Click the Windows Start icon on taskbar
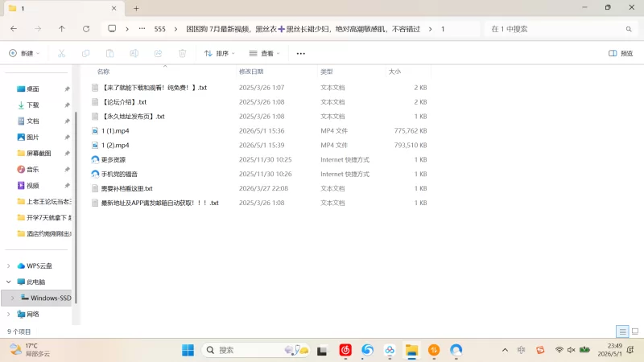The width and height of the screenshot is (644, 362). [188, 350]
